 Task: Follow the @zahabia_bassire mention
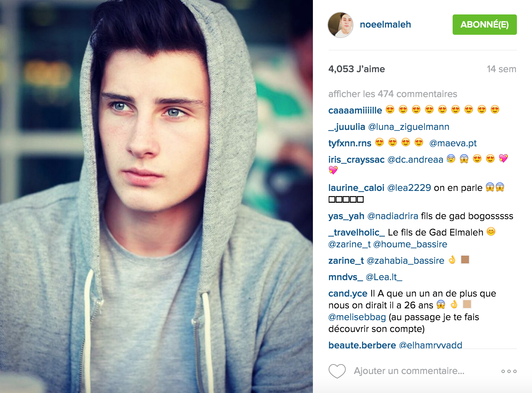pos(405,261)
